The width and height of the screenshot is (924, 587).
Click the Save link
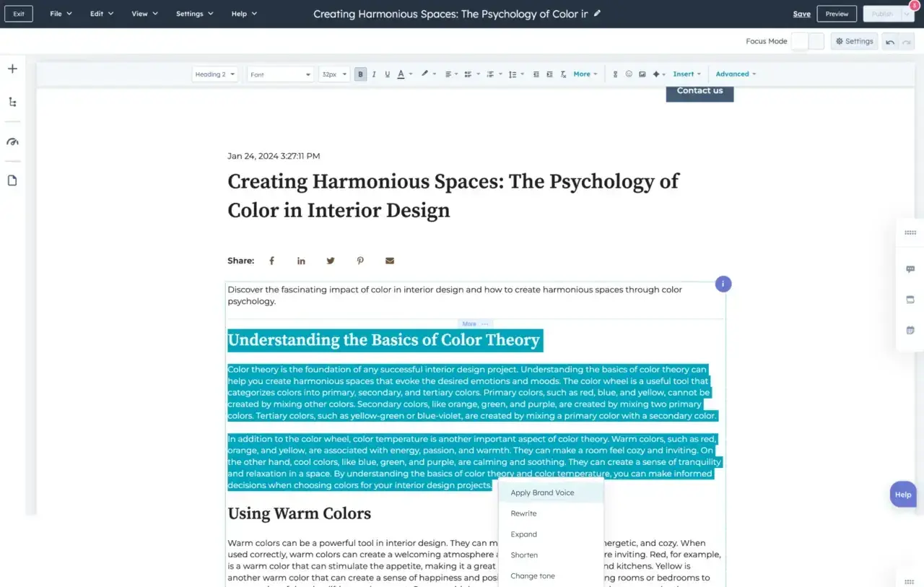tap(801, 14)
